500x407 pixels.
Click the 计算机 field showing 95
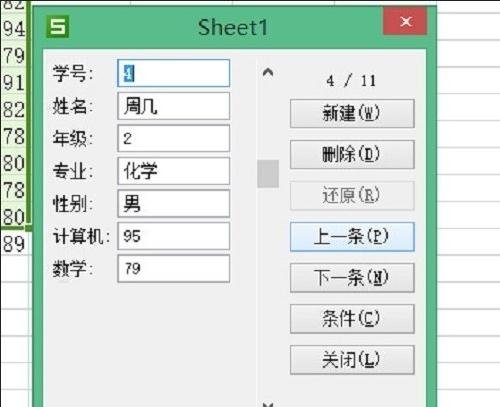point(174,236)
